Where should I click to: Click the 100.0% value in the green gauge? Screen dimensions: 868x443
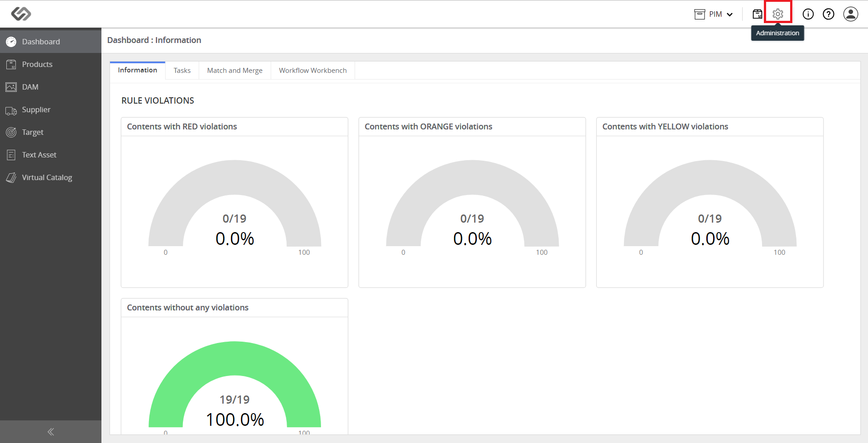click(x=235, y=419)
